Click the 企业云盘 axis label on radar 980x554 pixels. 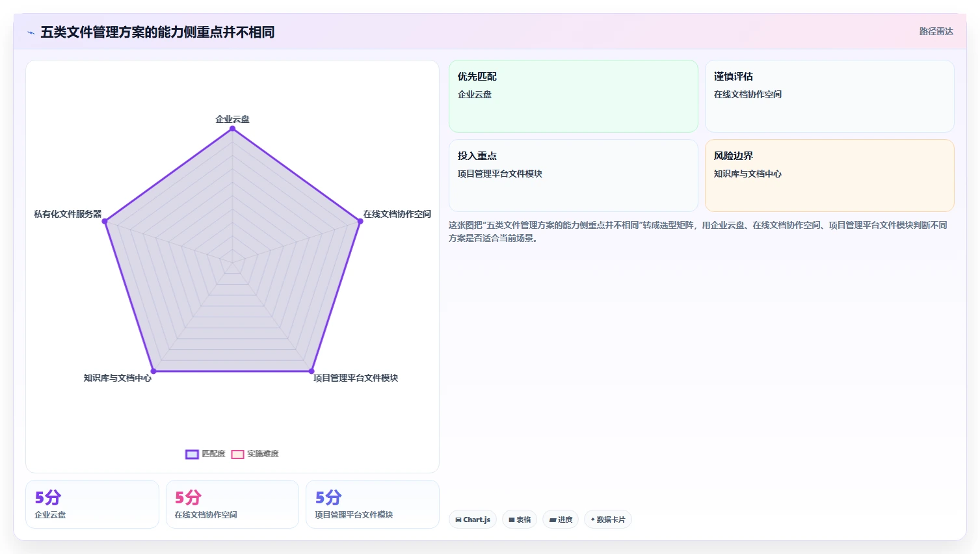pyautogui.click(x=232, y=119)
